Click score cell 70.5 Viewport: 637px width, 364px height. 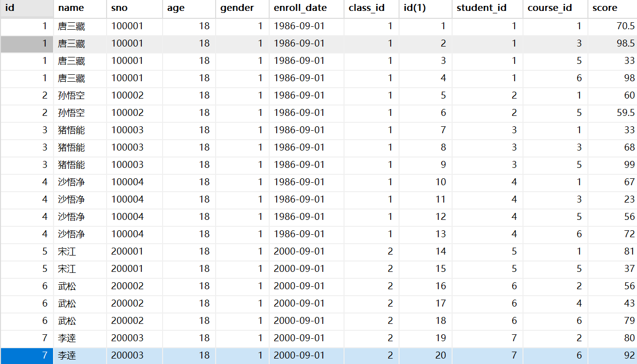pyautogui.click(x=612, y=26)
